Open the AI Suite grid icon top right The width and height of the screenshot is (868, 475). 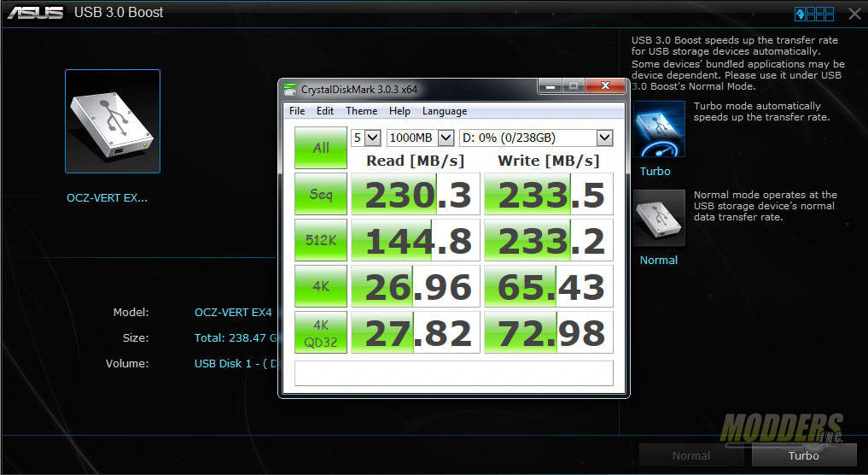(x=814, y=14)
